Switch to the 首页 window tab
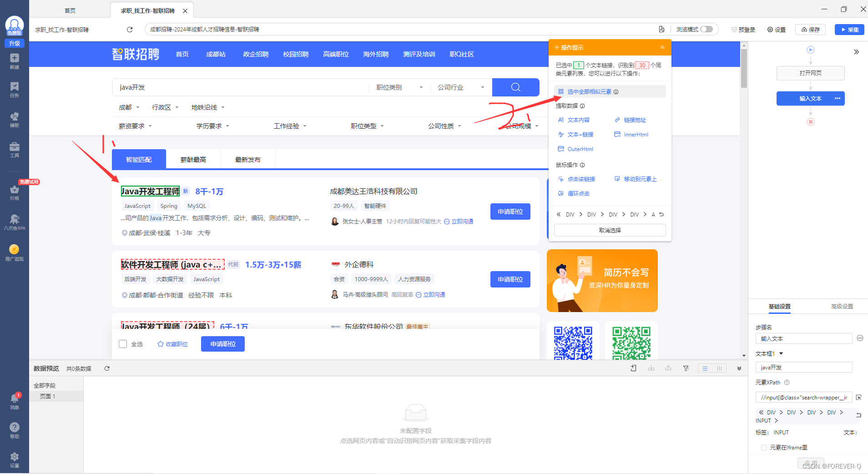The image size is (868, 474). [70, 10]
